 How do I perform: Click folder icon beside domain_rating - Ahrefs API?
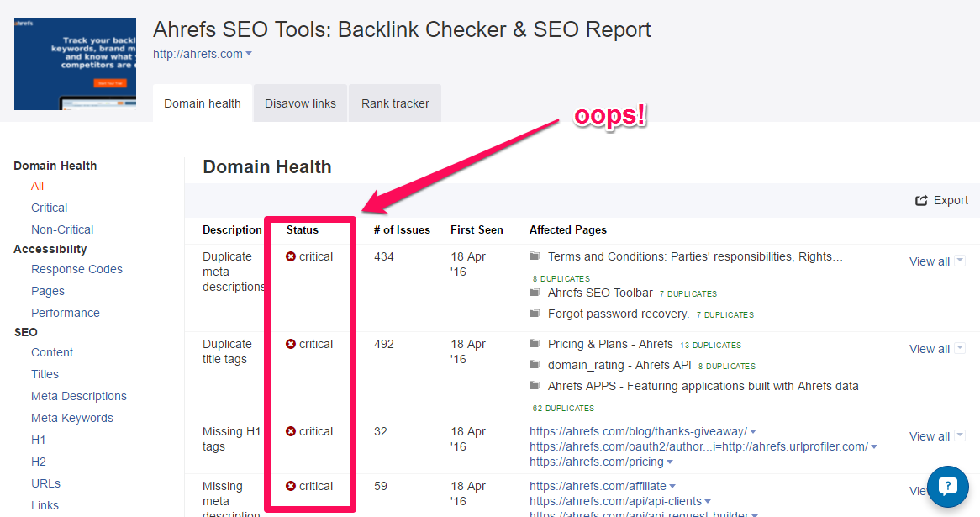(535, 365)
